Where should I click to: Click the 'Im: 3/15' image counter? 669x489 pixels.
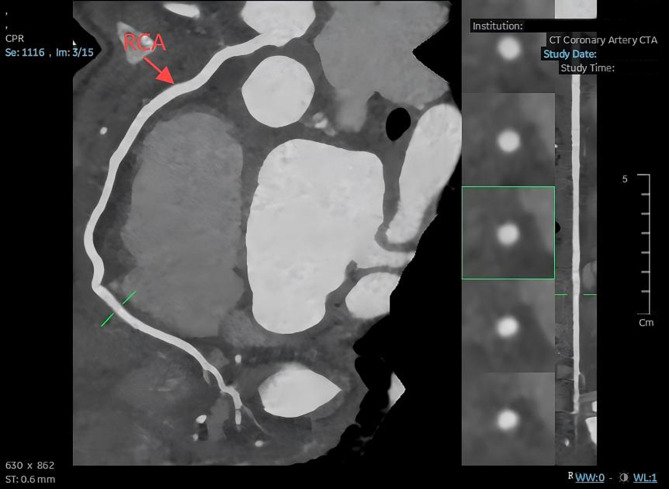[x=75, y=52]
